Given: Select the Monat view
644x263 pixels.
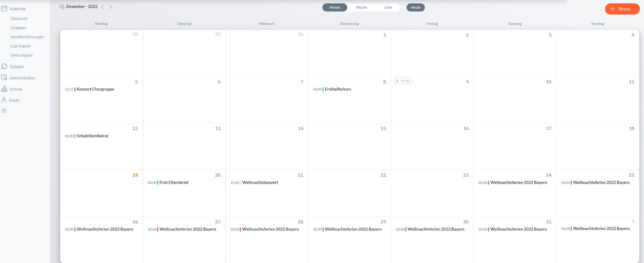Looking at the screenshot, I should coord(335,8).
